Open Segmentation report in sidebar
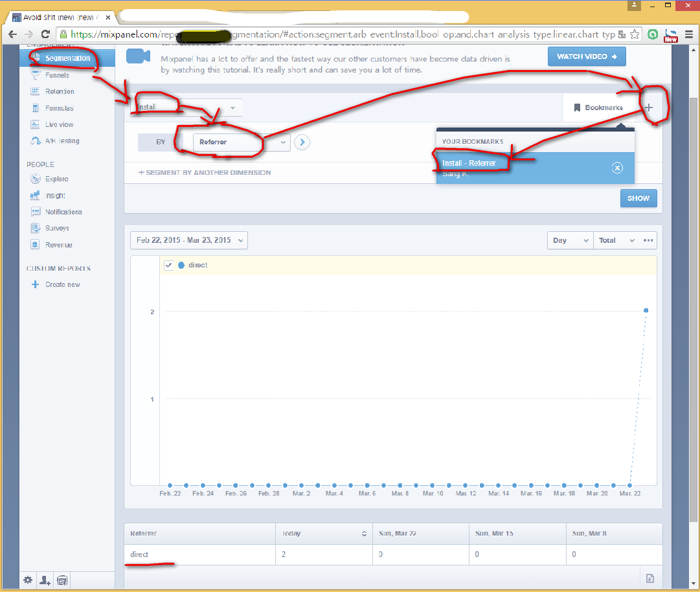This screenshot has width=700, height=592. [67, 58]
